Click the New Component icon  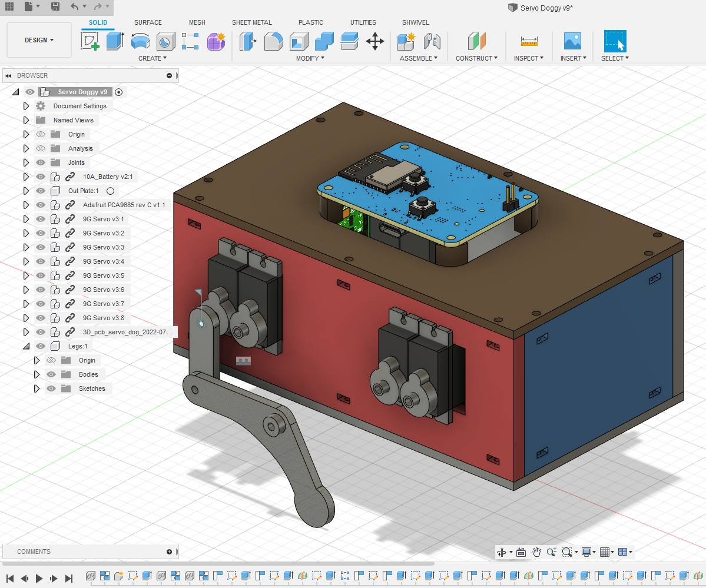406,41
